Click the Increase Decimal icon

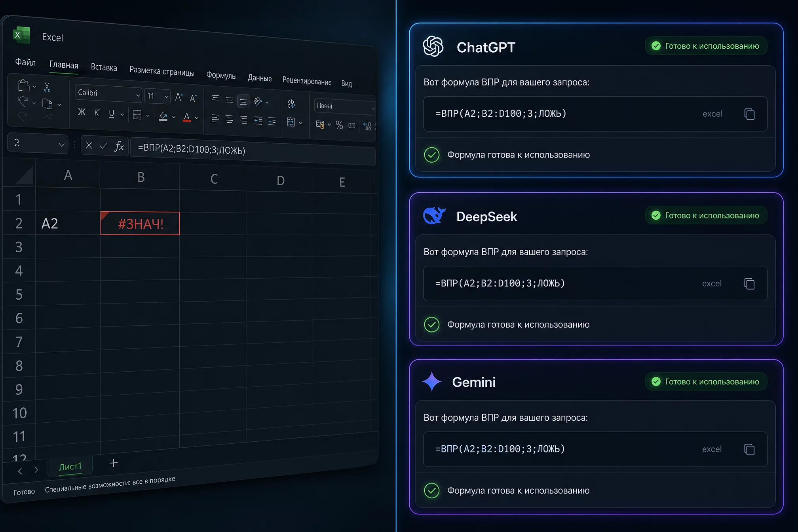coord(367,126)
